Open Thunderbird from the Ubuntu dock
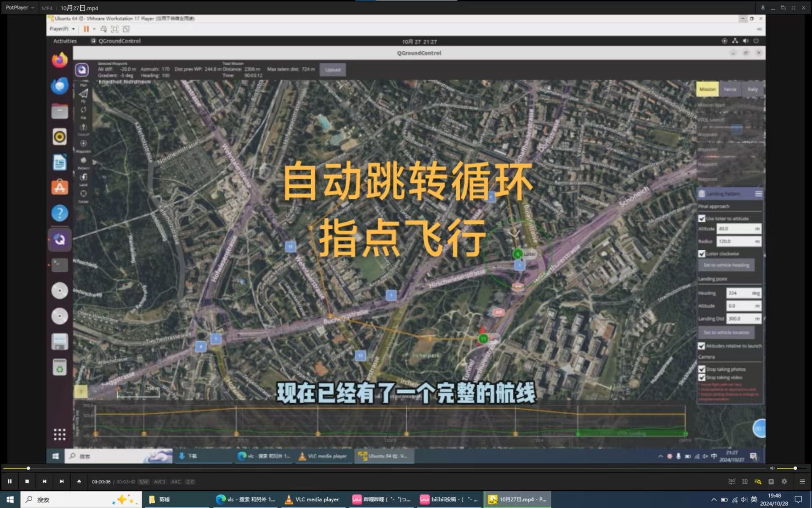 (60, 86)
